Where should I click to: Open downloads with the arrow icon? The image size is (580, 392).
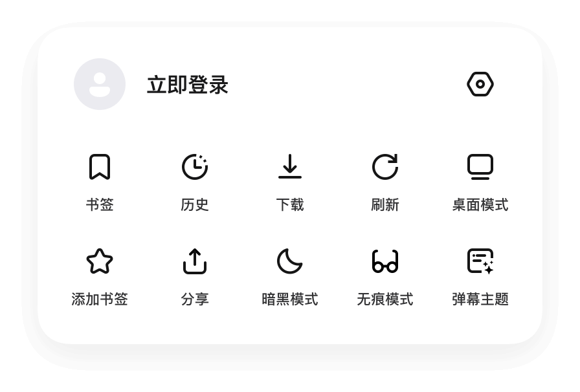click(x=289, y=166)
